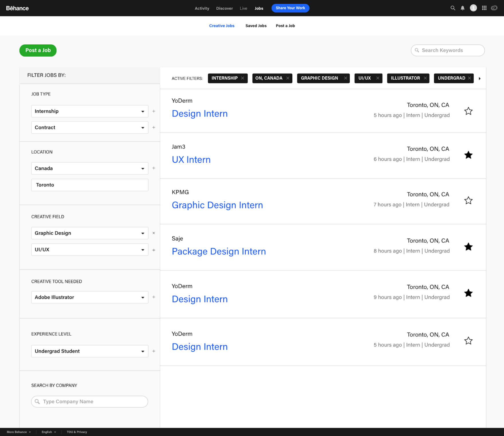This screenshot has width=504, height=436.
Task: Go to the Jobs nav item
Action: (x=259, y=8)
